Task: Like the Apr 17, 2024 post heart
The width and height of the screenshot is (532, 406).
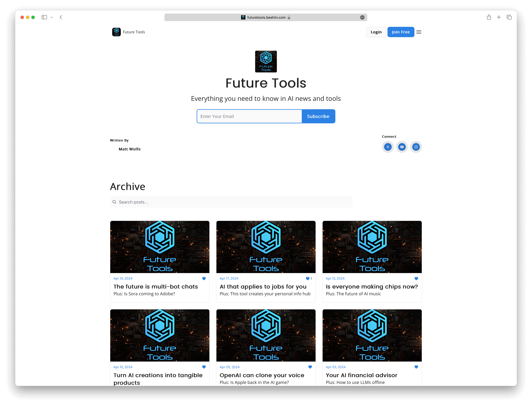Action: 308,278
